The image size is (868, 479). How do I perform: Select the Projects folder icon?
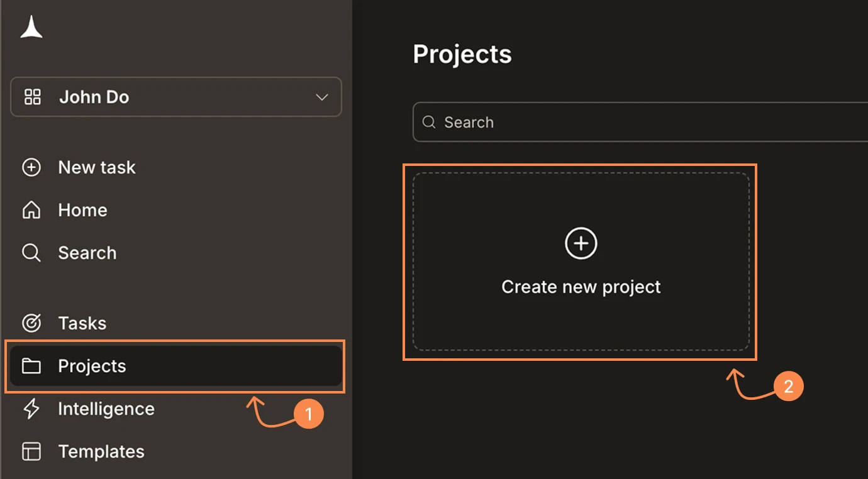(31, 366)
